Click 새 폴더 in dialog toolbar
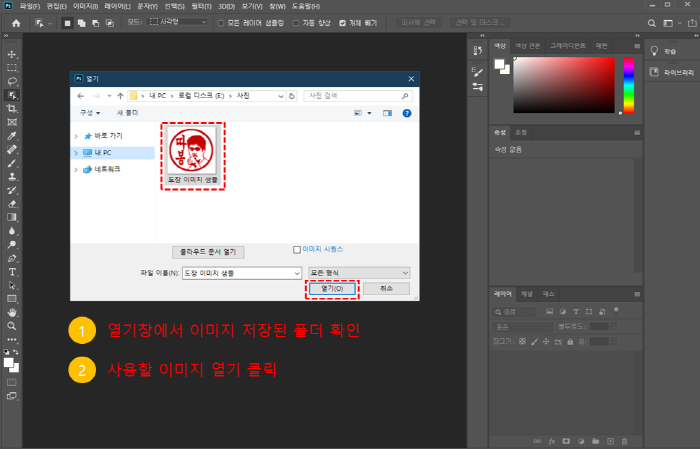The width and height of the screenshot is (700, 449). click(128, 113)
